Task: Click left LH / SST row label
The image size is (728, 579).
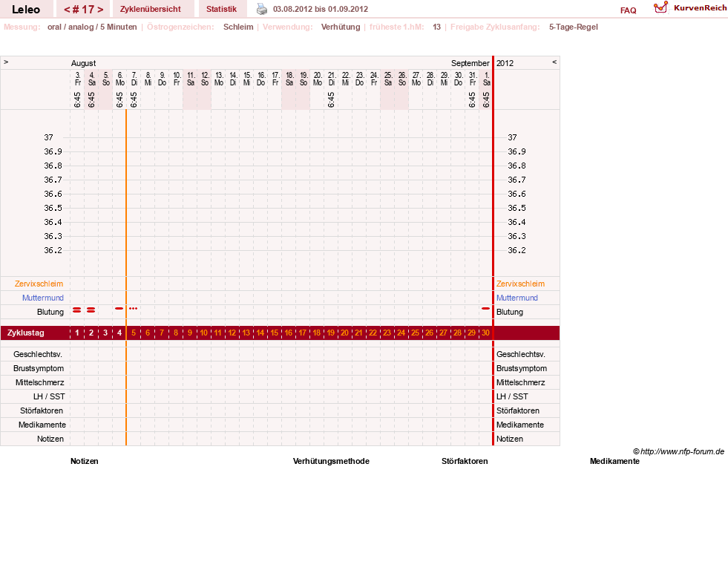Action: (49, 396)
